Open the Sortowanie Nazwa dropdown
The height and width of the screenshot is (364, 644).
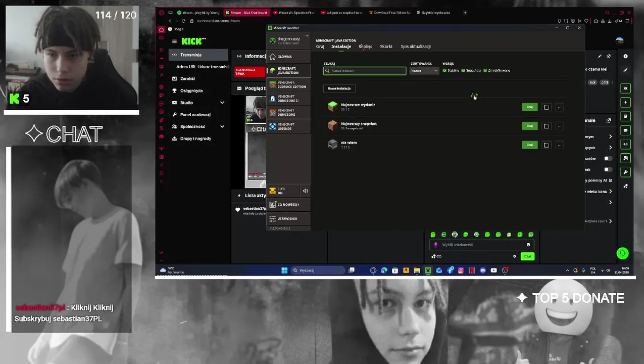click(x=424, y=71)
